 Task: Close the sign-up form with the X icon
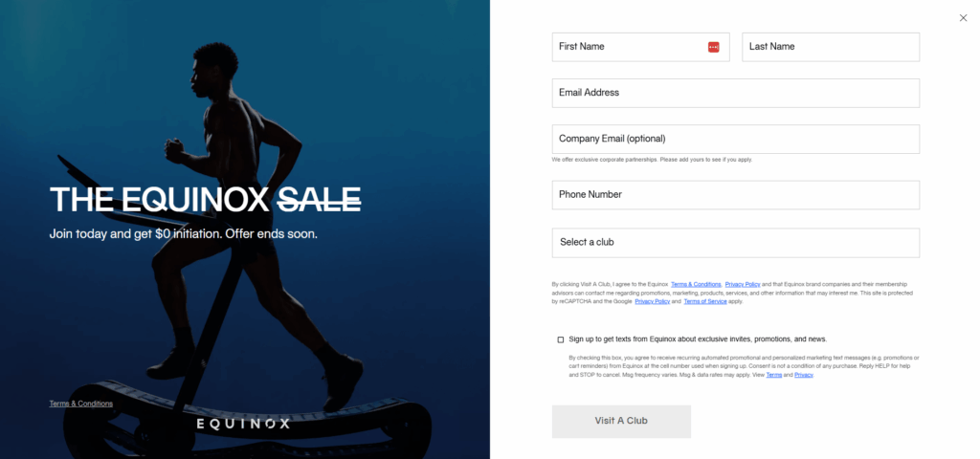click(x=963, y=18)
